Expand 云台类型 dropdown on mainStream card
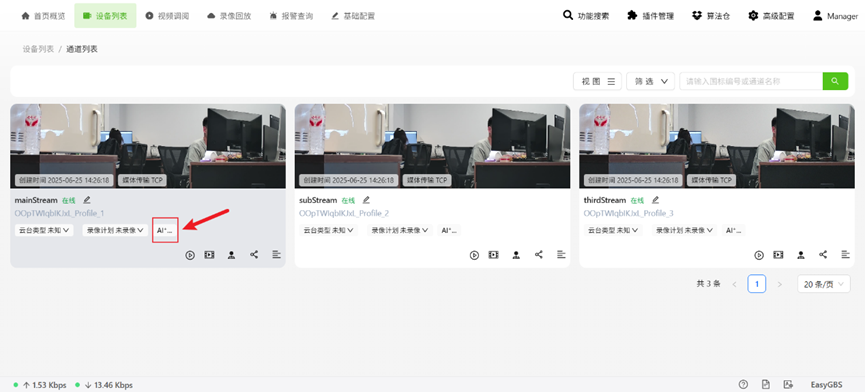The image size is (865, 392). [x=44, y=230]
